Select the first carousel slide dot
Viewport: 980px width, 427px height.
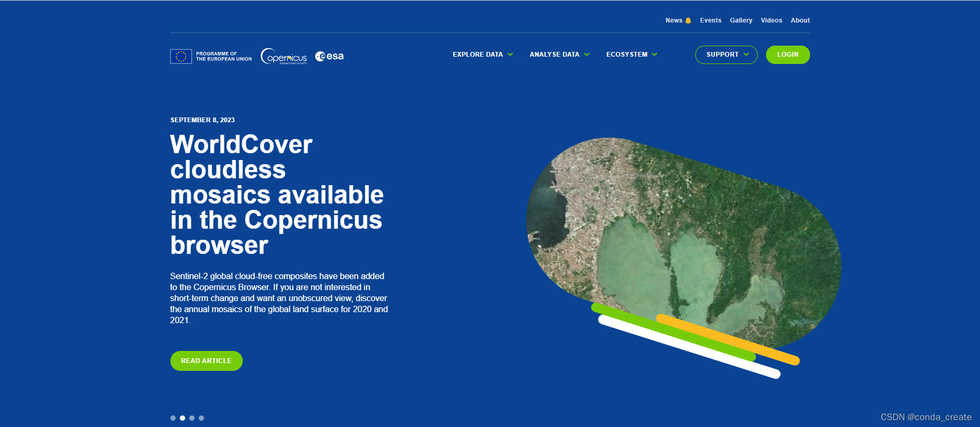(x=173, y=418)
